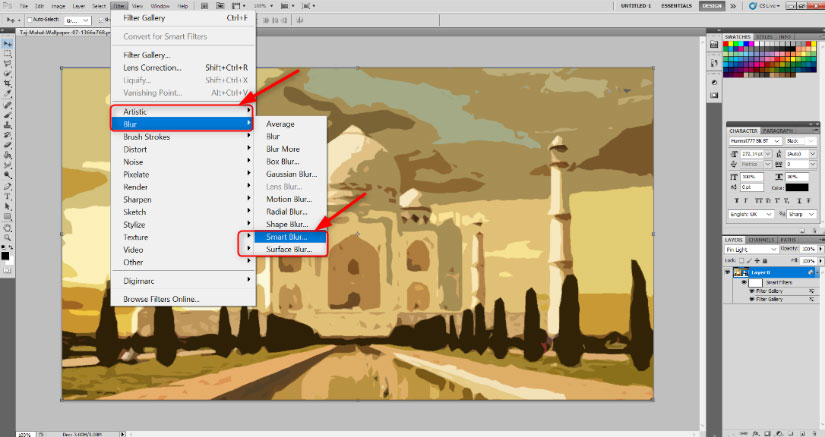Switch to the Styles panel tab

pyautogui.click(x=763, y=37)
